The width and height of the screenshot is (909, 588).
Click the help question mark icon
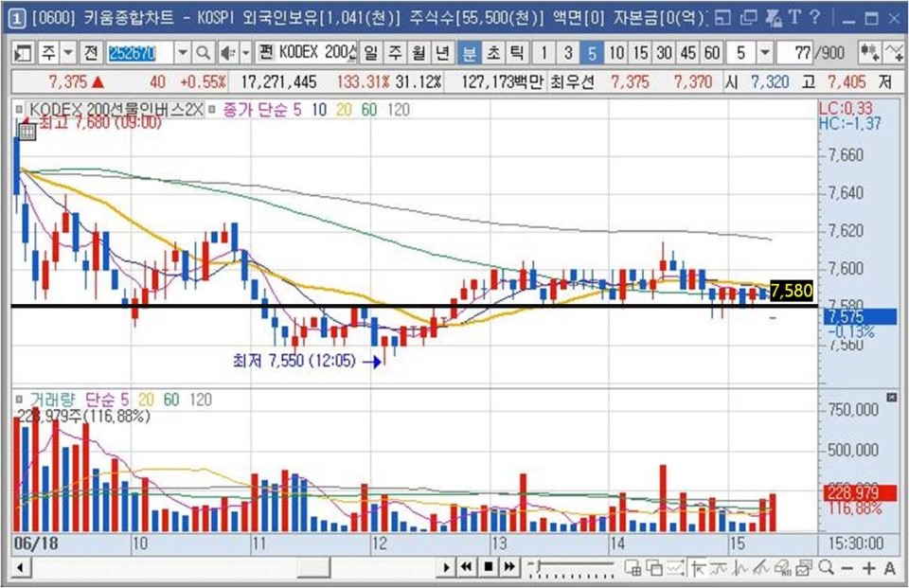tap(813, 16)
